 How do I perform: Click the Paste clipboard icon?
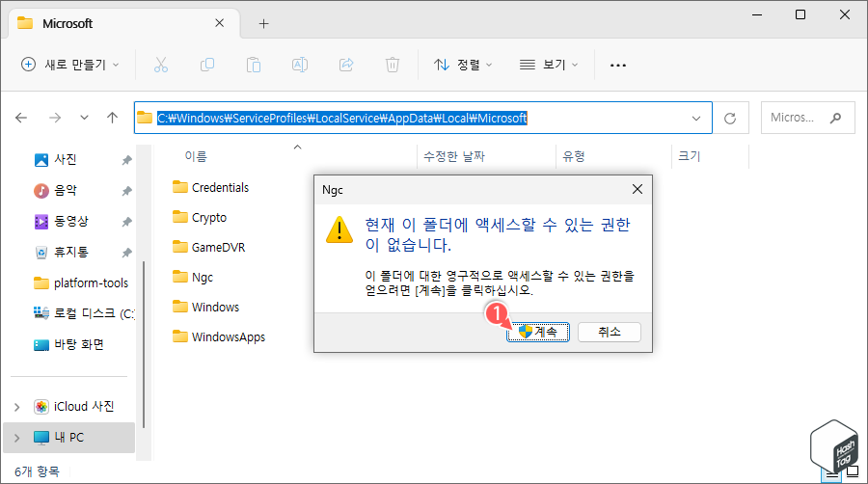pos(254,65)
